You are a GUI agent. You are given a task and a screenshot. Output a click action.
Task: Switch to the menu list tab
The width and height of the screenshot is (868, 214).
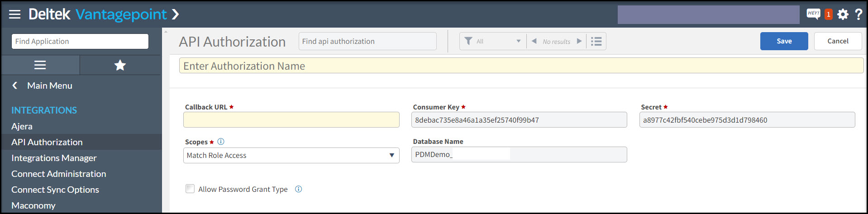point(40,65)
